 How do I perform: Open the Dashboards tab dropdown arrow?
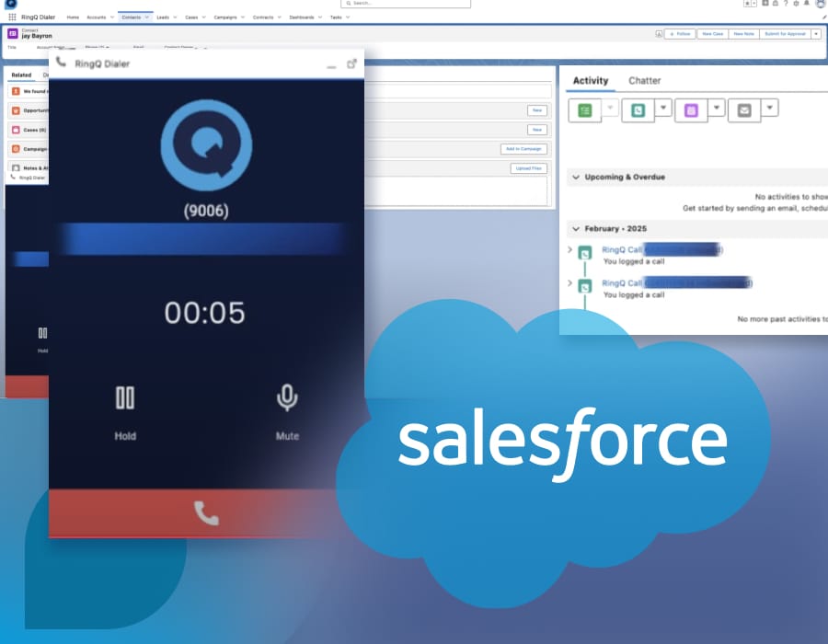click(321, 17)
